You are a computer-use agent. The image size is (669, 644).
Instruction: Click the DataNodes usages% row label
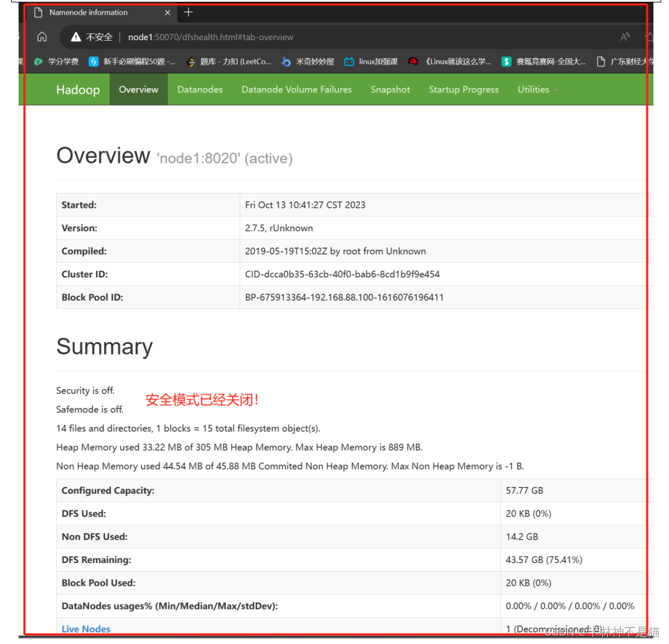tap(170, 606)
